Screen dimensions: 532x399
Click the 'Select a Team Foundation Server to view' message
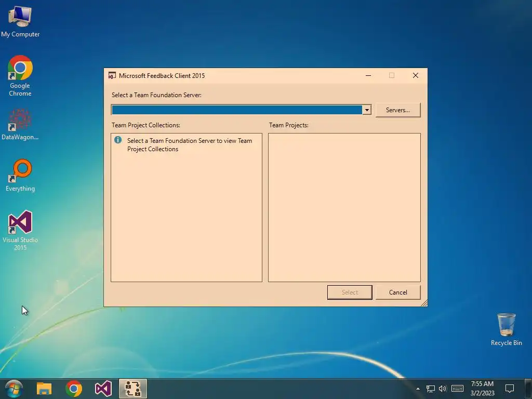pyautogui.click(x=189, y=145)
